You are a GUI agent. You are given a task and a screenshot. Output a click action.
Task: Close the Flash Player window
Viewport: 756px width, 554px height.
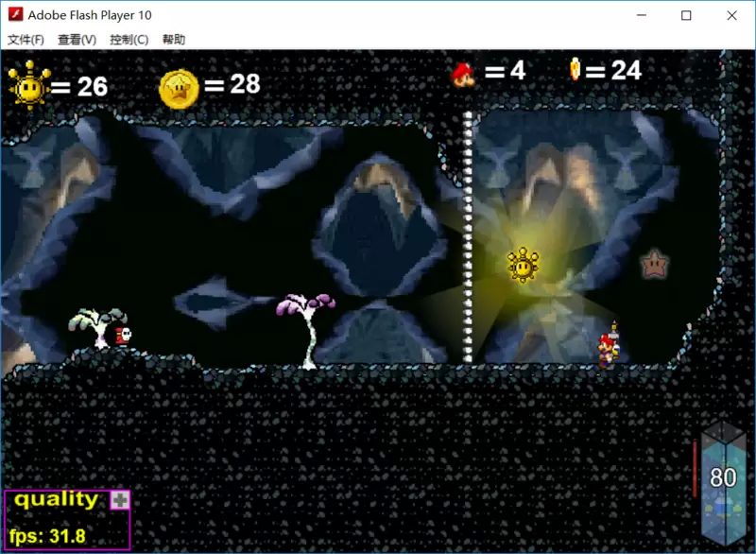pyautogui.click(x=731, y=15)
